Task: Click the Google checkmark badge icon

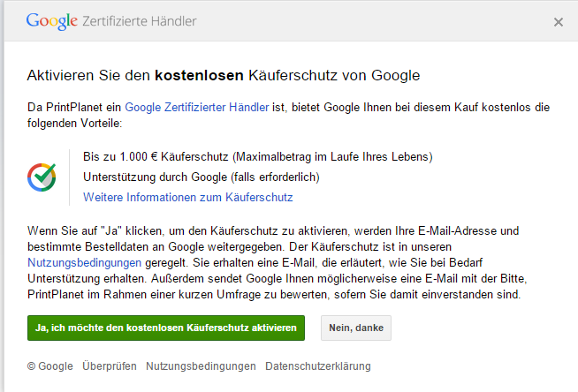Action: 42,177
